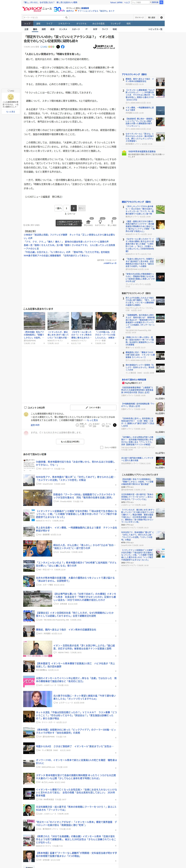Viewport: 186px width, 868px height.
Task: Select the スポーツ category
Action: tap(76, 29)
